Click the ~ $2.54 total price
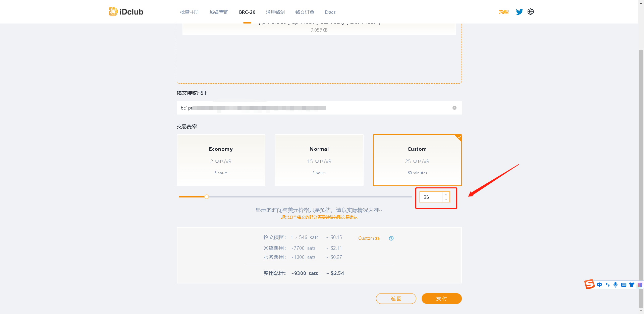Image resolution: width=644 pixels, height=314 pixels. pyautogui.click(x=335, y=273)
